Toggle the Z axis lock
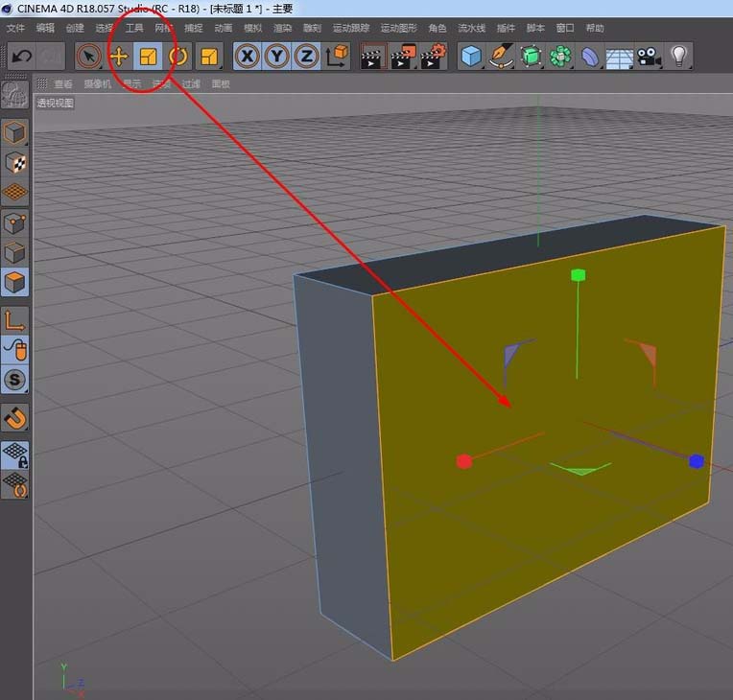 click(x=307, y=57)
